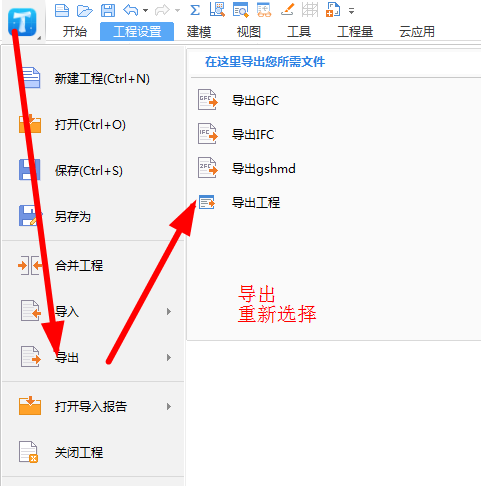Click the floppy-with-pencil 另存为 icon
The width and height of the screenshot is (481, 486).
tap(30, 216)
